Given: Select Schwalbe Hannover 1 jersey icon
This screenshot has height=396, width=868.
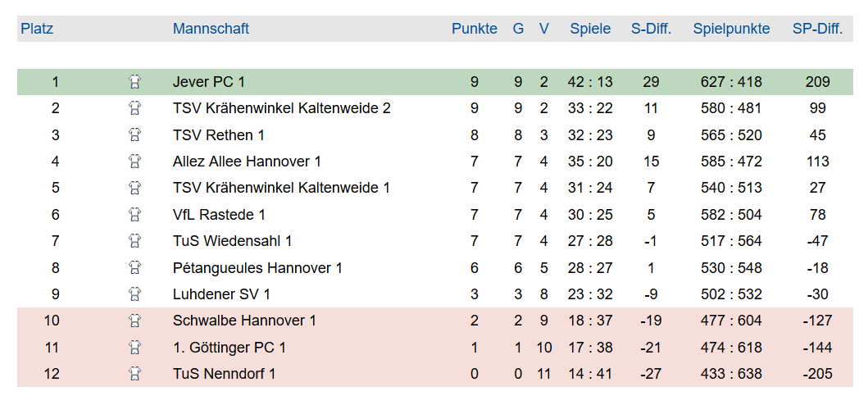Looking at the screenshot, I should (x=134, y=321).
